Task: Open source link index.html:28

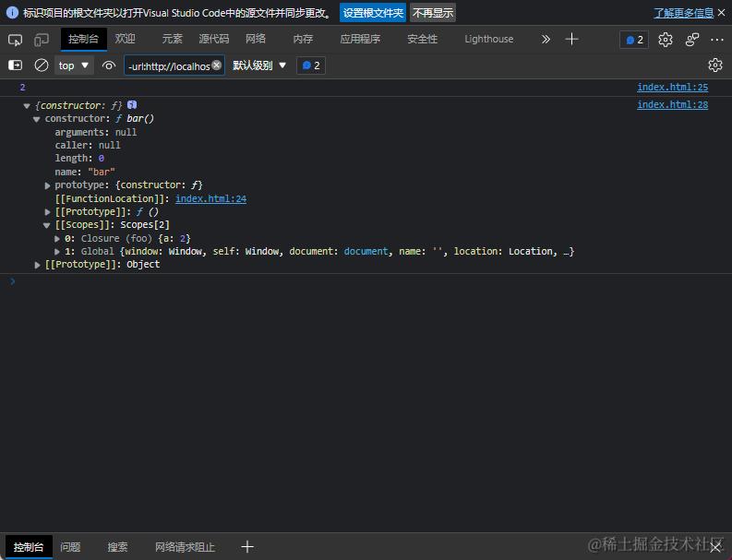Action: point(672,104)
